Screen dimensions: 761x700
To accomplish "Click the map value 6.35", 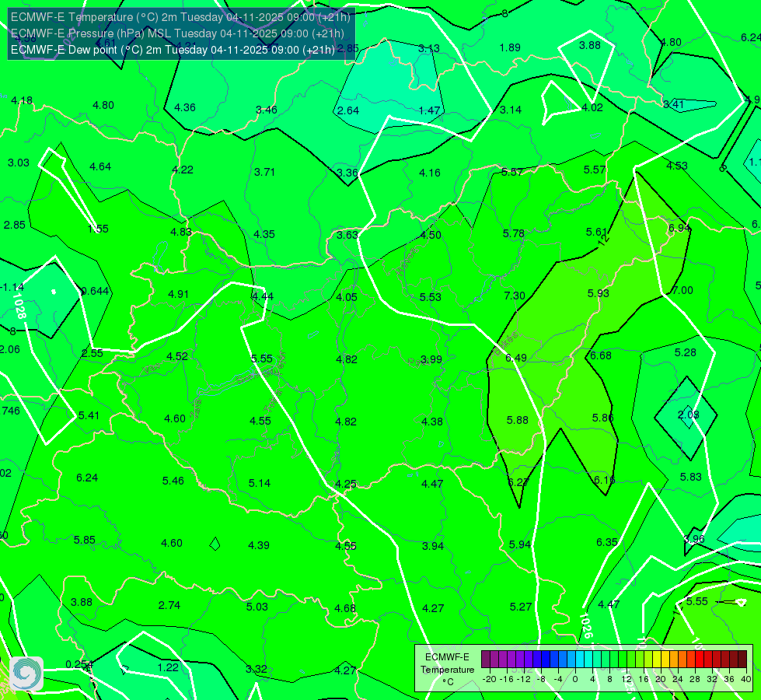I will click(606, 543).
